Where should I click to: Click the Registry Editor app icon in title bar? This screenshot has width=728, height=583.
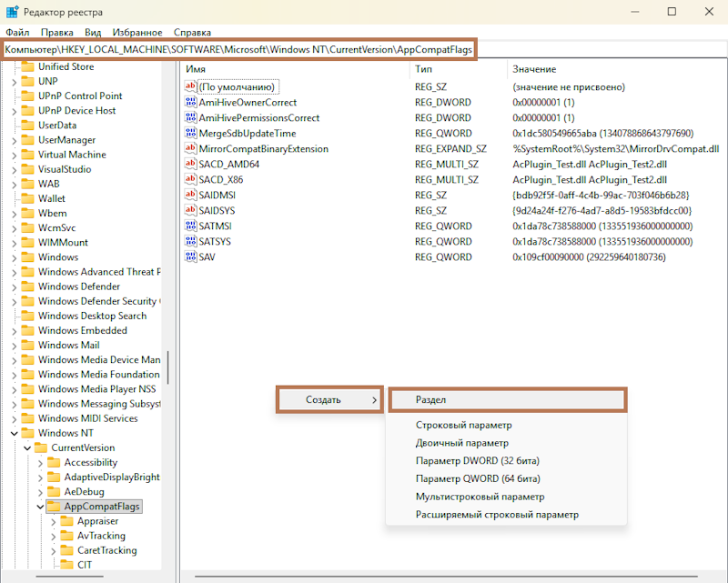click(12, 12)
